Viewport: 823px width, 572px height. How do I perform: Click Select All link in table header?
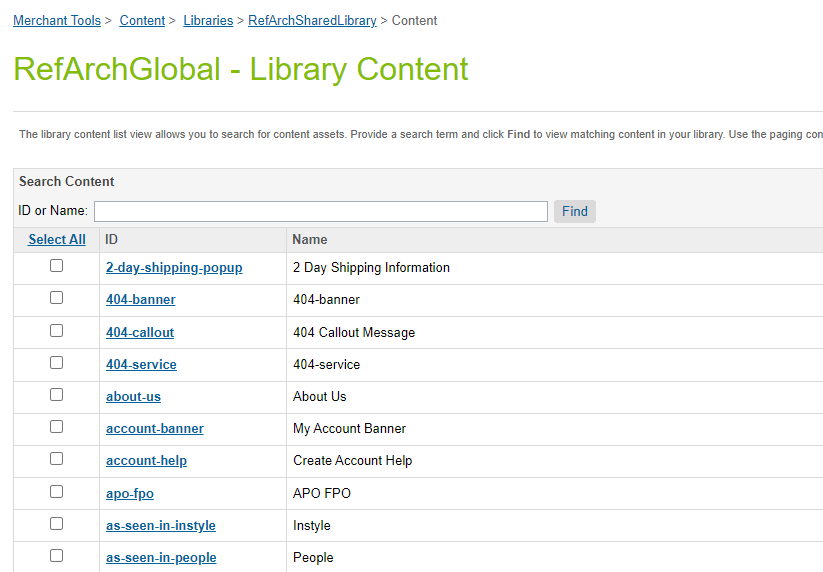57,239
